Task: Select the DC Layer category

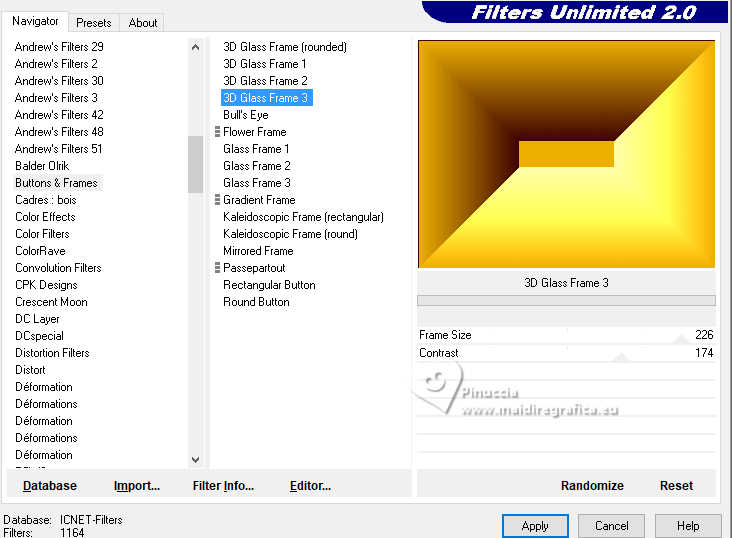Action: pos(37,319)
